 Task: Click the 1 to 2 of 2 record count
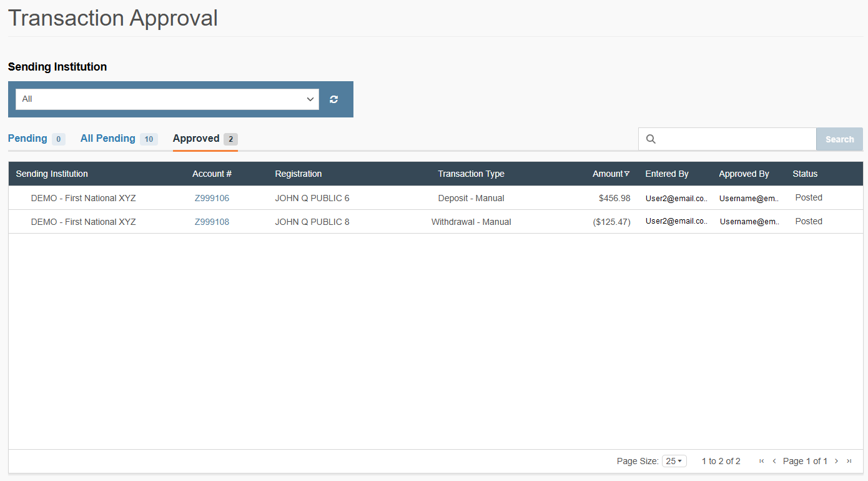tap(721, 461)
